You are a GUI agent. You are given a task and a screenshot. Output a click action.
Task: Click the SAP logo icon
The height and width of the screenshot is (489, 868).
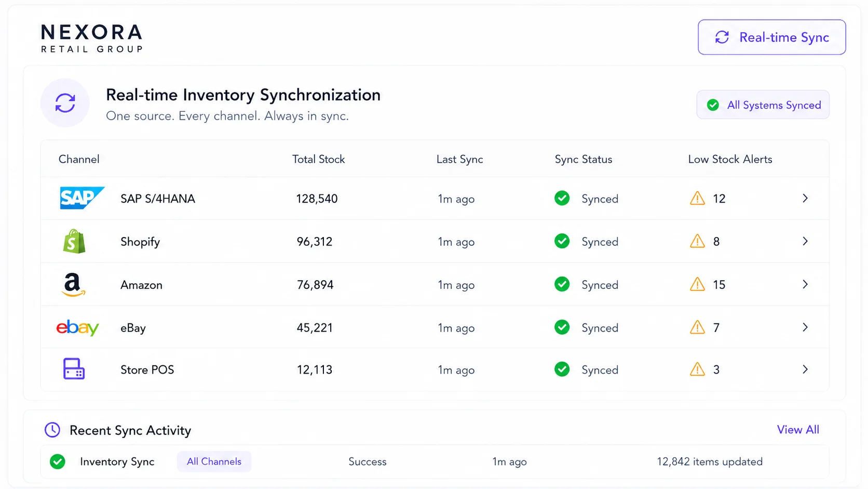(x=82, y=198)
